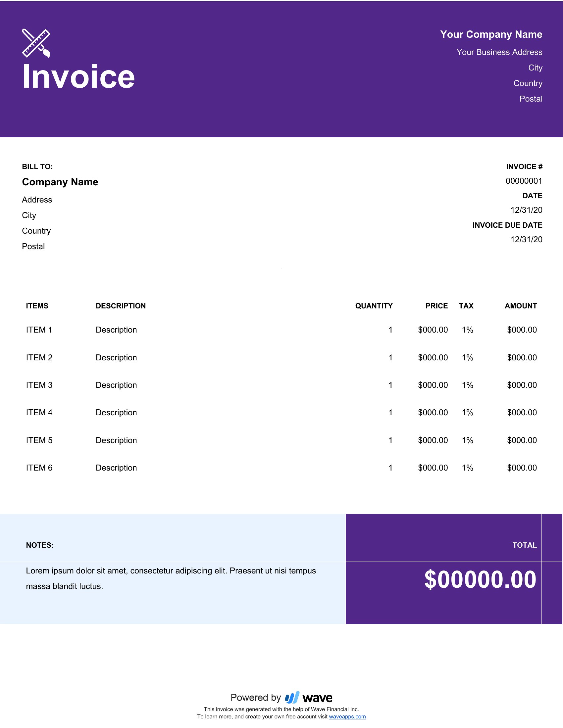Click the ITEM 4 price value
563x728 pixels.
pos(433,413)
